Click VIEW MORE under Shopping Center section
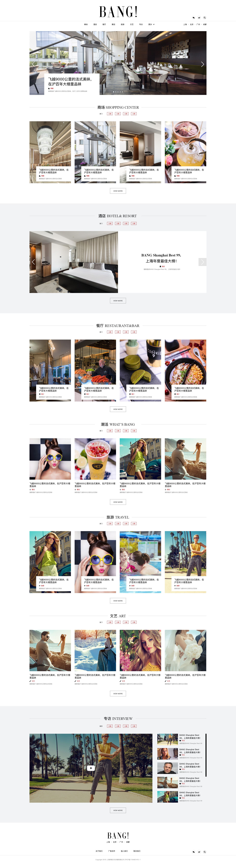 pos(118,191)
